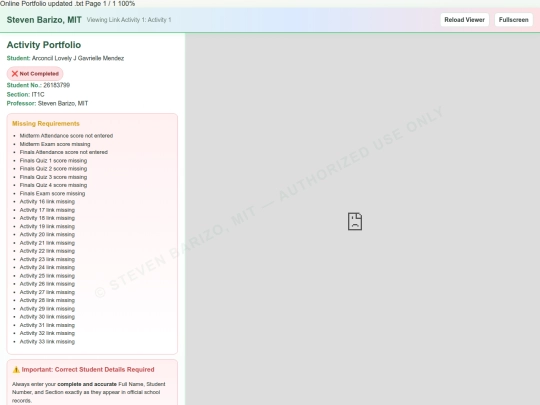Viewport: 540px width, 405px height.
Task: Select 'Activity 20 link missing' item
Action: pos(47,235)
